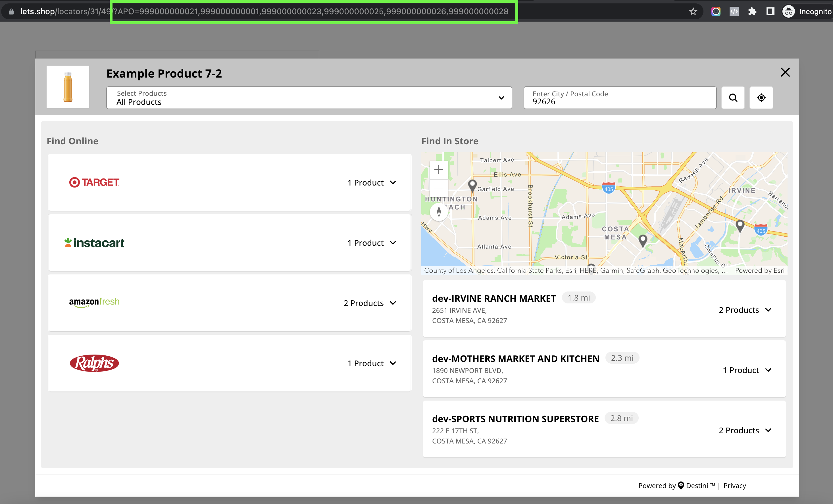
Task: View site info lock icon
Action: 11,11
